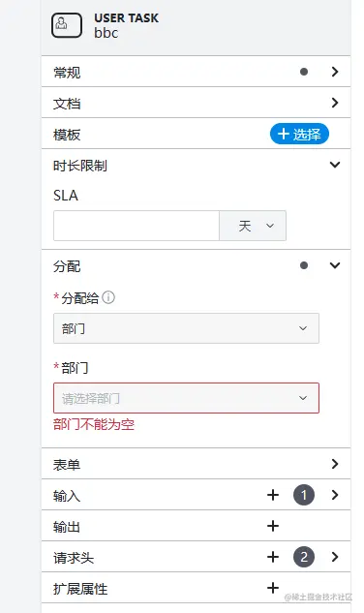
Task: Expand the 请求头 section chevron
Action: tap(335, 557)
